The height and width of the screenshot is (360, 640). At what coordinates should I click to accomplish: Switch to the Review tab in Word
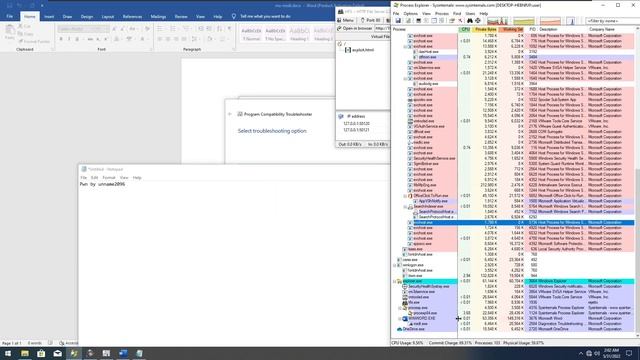coord(181,16)
